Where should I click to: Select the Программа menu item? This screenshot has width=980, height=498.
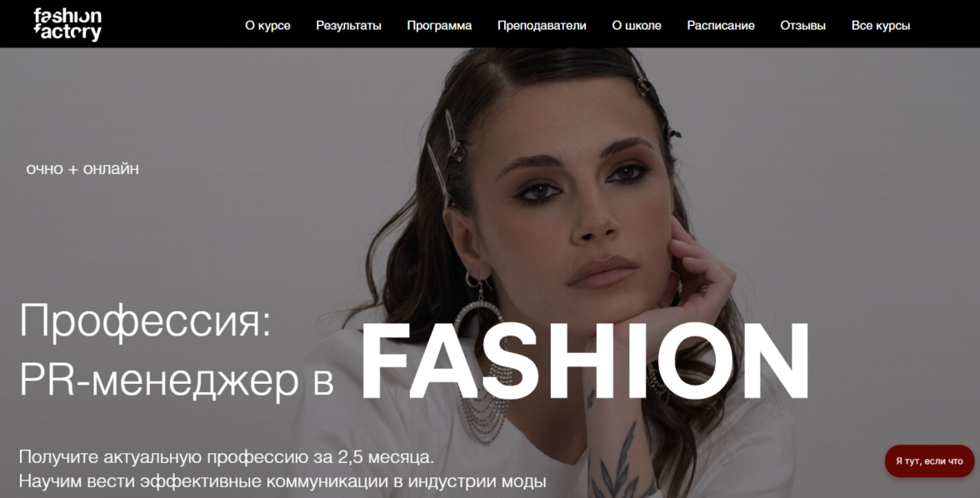(x=438, y=26)
